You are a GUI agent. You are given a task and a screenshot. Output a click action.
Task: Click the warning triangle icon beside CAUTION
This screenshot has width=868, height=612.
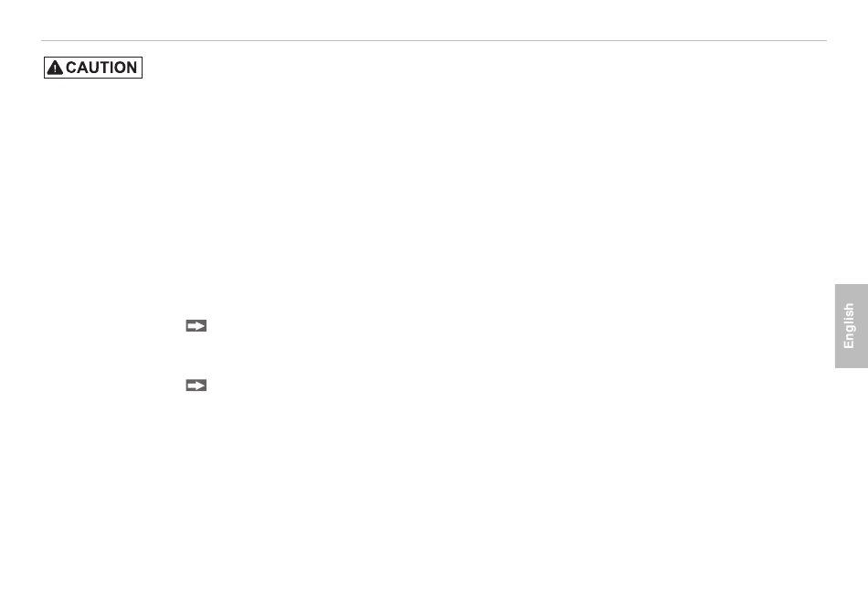55,68
